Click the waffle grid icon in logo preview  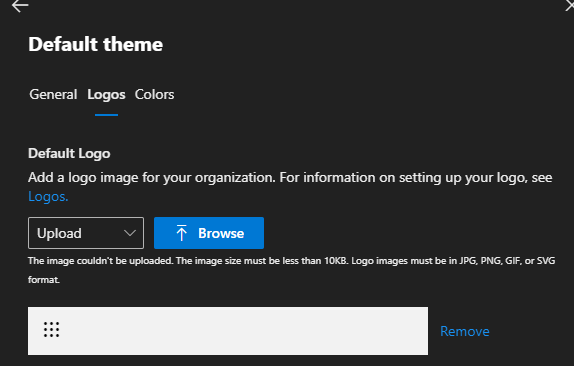click(51, 329)
